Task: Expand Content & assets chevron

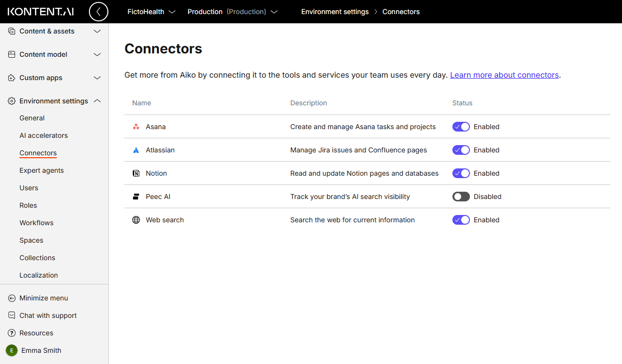Action: 97,31
